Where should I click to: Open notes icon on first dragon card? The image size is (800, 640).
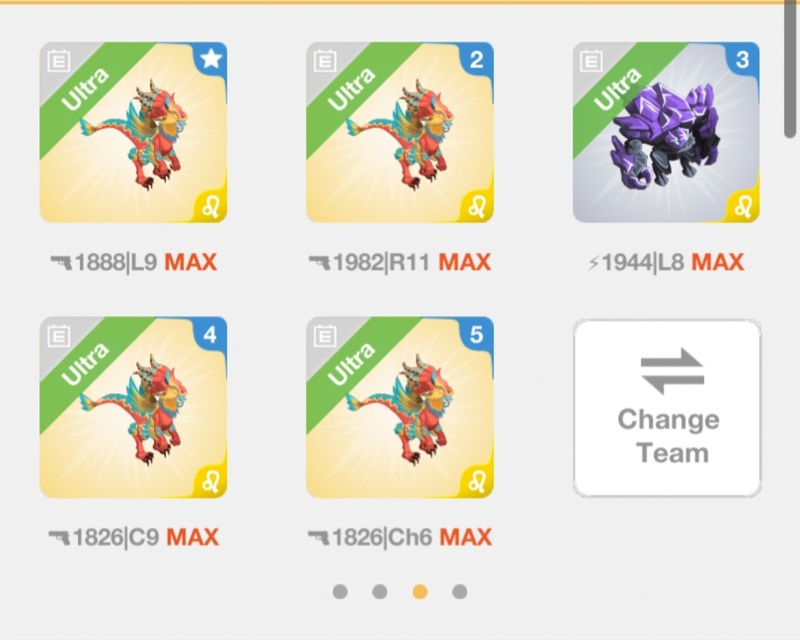(x=59, y=61)
